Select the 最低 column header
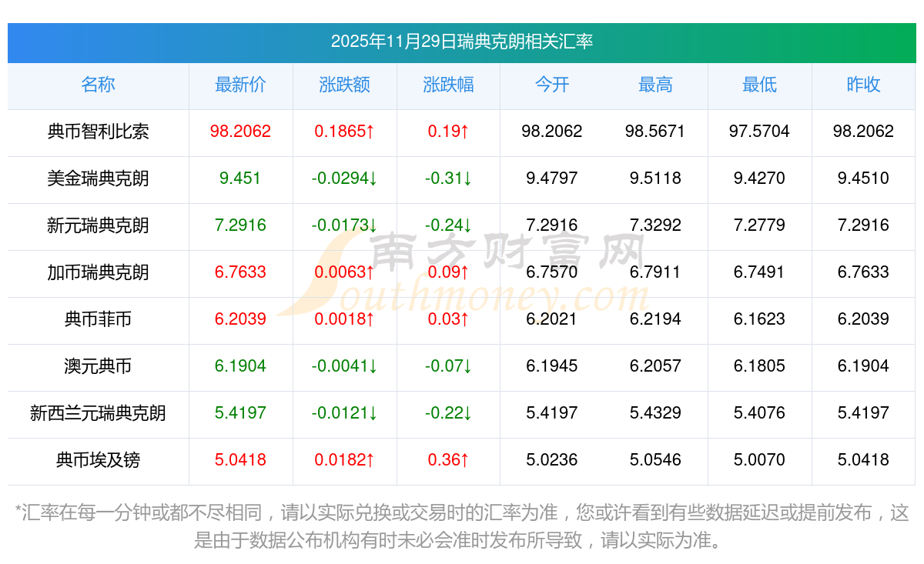This screenshot has width=924, height=564. pos(759,85)
